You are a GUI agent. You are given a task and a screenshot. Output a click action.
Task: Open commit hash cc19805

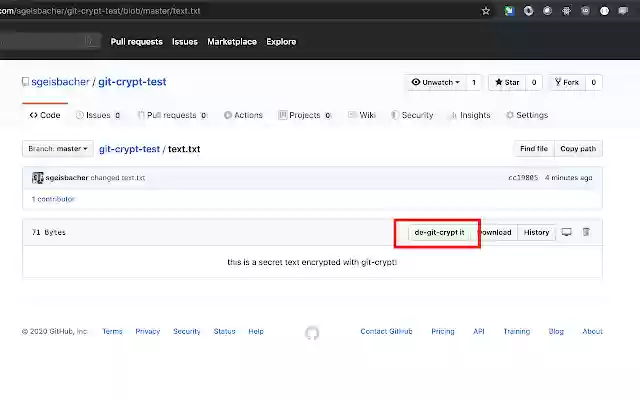click(x=523, y=178)
